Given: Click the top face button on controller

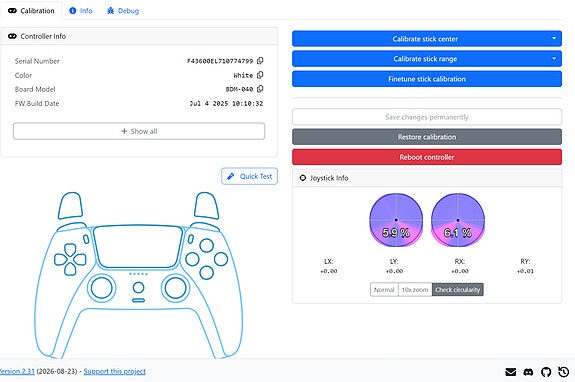Looking at the screenshot, I should coord(206,245).
